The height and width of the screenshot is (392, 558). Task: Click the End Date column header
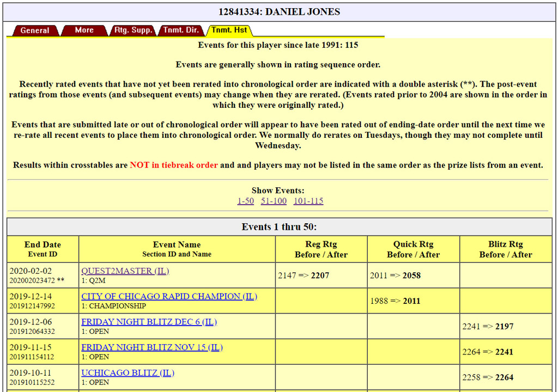[x=43, y=249]
